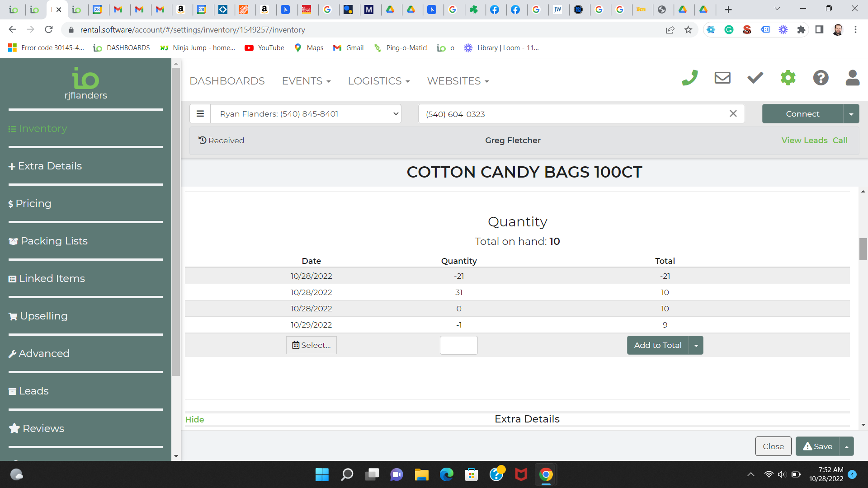Click the quantity input field

[x=458, y=345]
